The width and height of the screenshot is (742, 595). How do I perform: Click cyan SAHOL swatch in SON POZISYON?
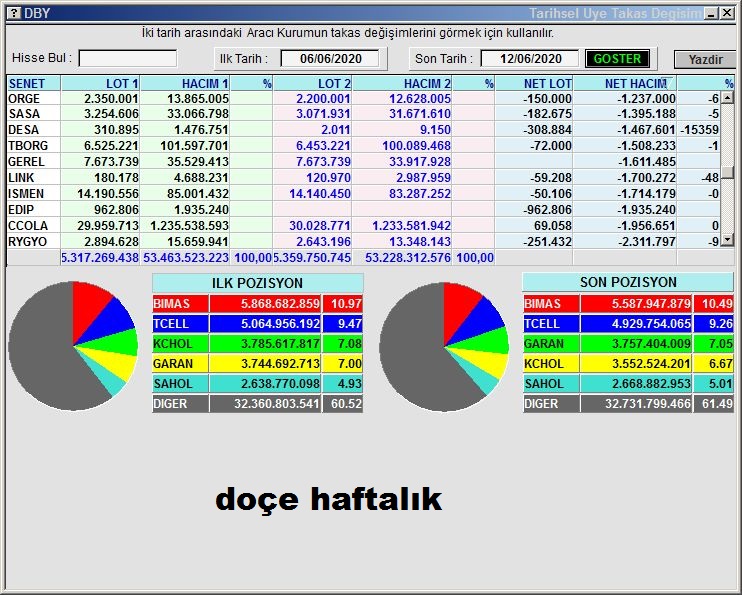pos(551,383)
